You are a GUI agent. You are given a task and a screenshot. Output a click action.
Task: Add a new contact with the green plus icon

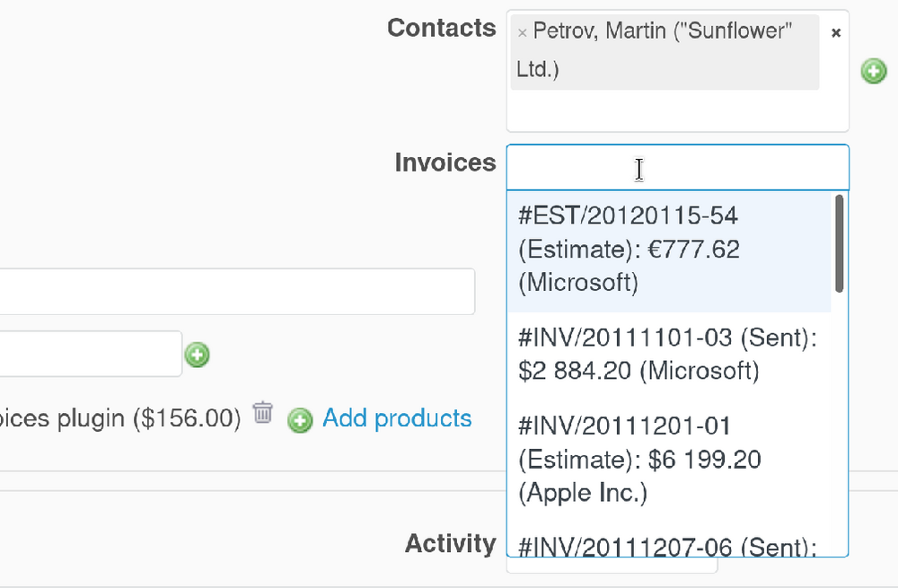coord(874,71)
